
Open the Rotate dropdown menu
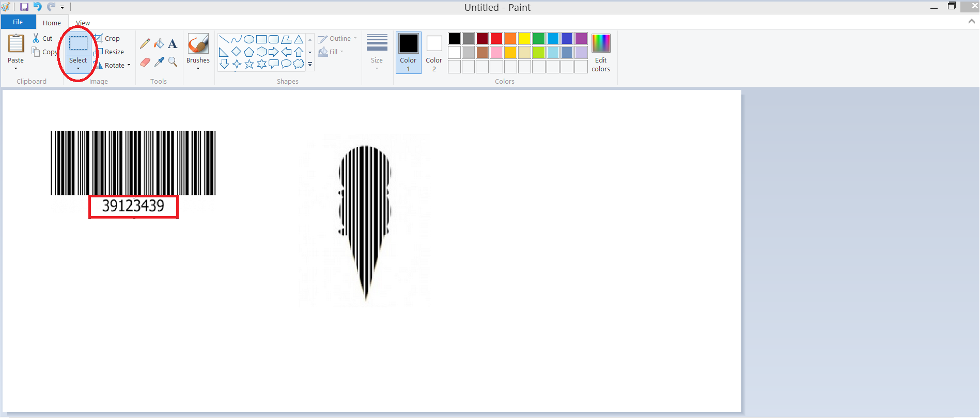129,65
